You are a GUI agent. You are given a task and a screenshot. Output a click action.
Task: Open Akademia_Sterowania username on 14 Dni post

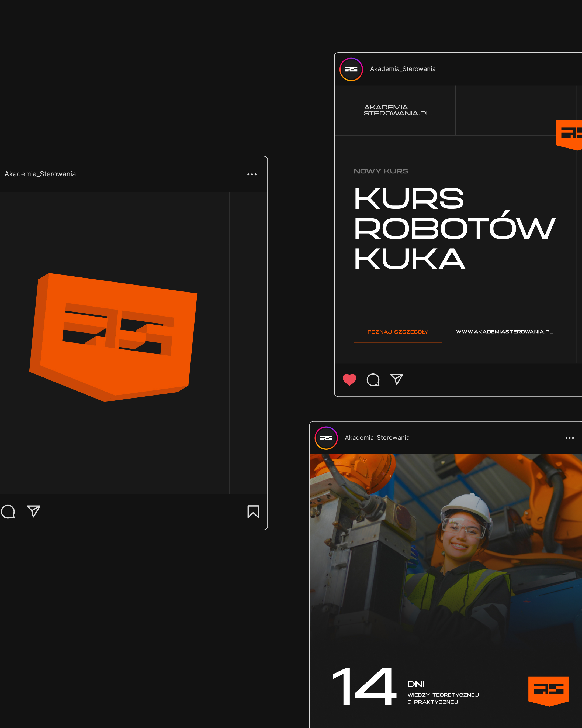[377, 438]
